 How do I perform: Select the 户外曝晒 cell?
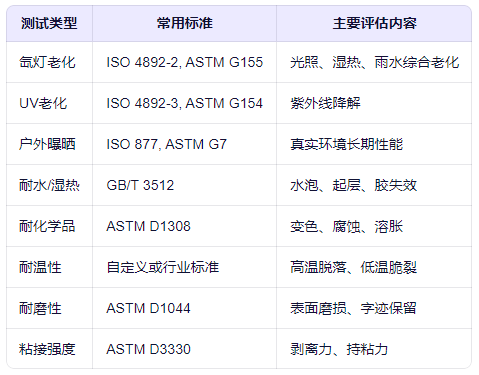tap(49, 144)
